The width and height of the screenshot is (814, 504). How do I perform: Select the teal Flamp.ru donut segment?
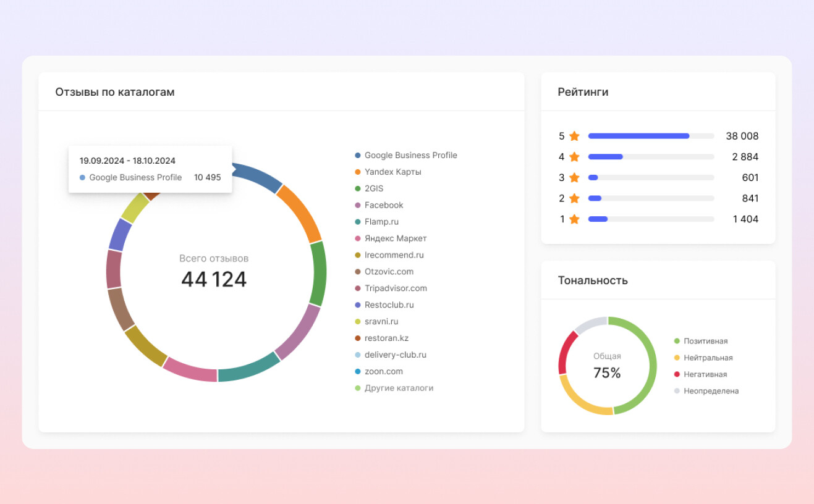[248, 366]
